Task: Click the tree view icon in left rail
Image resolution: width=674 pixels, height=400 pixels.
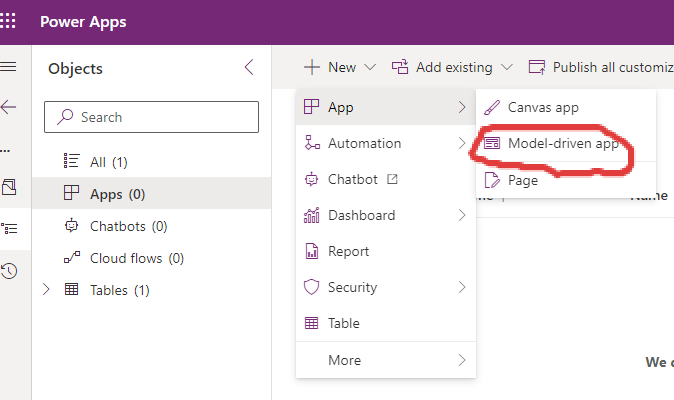Action: [8, 227]
